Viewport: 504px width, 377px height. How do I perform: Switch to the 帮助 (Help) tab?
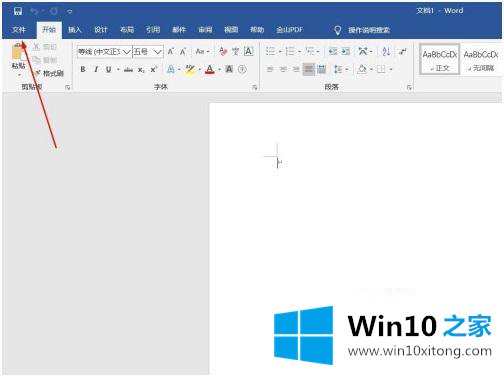click(x=257, y=30)
